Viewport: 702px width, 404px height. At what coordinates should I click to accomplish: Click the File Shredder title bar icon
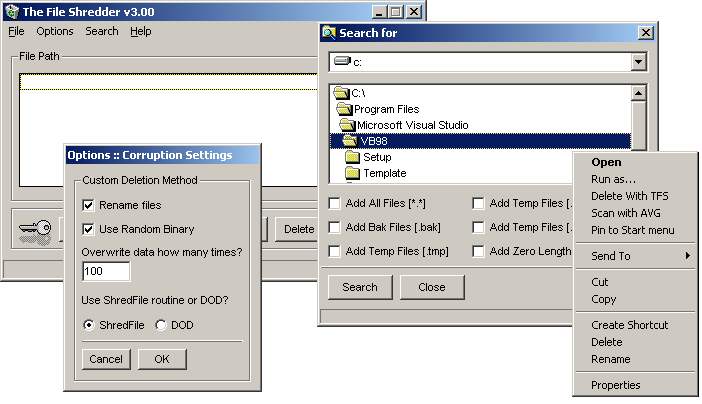point(13,11)
